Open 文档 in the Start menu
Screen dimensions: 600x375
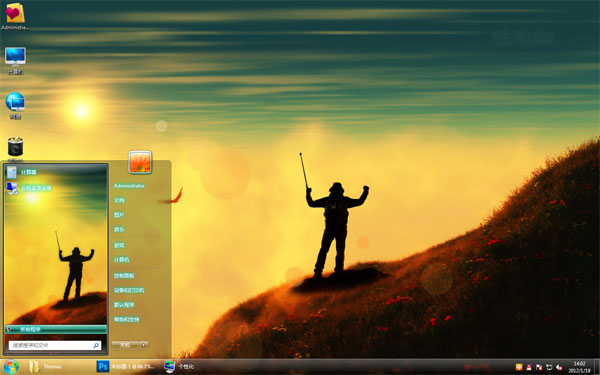point(119,200)
